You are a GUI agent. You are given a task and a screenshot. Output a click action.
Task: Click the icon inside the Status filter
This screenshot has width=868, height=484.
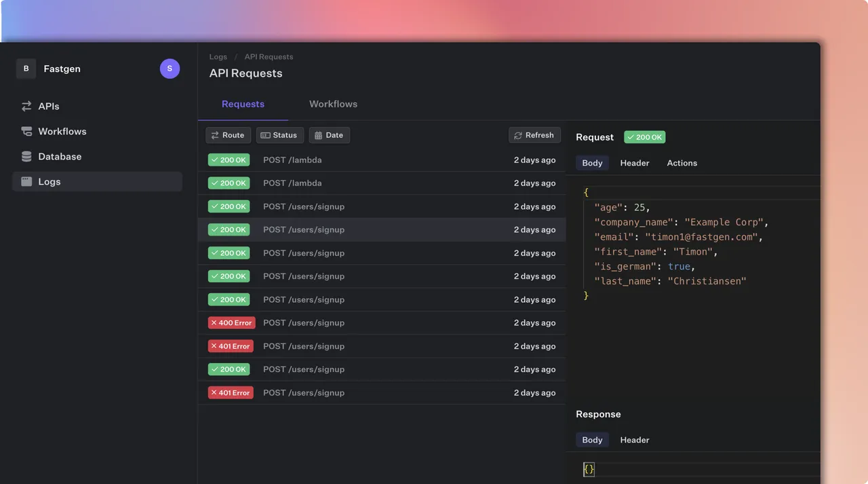point(265,135)
